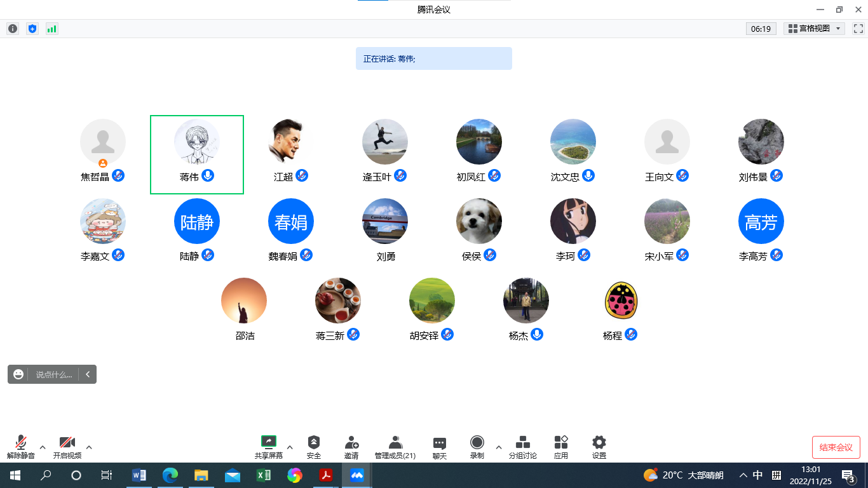Image resolution: width=868 pixels, height=488 pixels.
Task: Open the Security (安全) shield icon
Action: point(313,443)
